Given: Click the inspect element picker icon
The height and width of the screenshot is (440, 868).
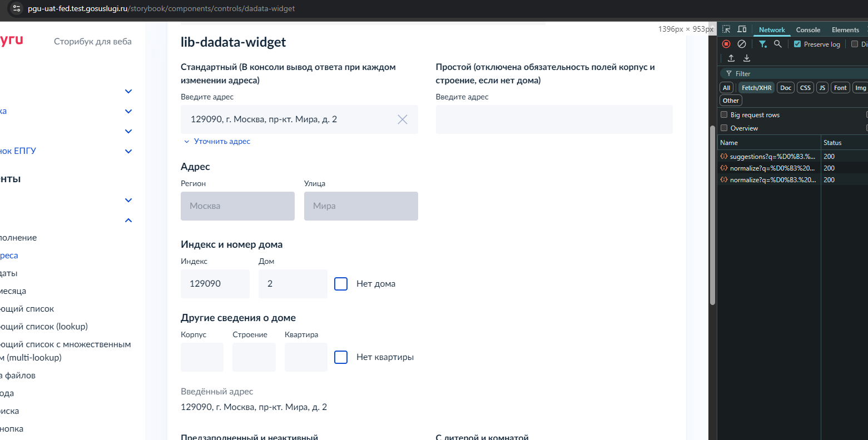Looking at the screenshot, I should tap(726, 29).
